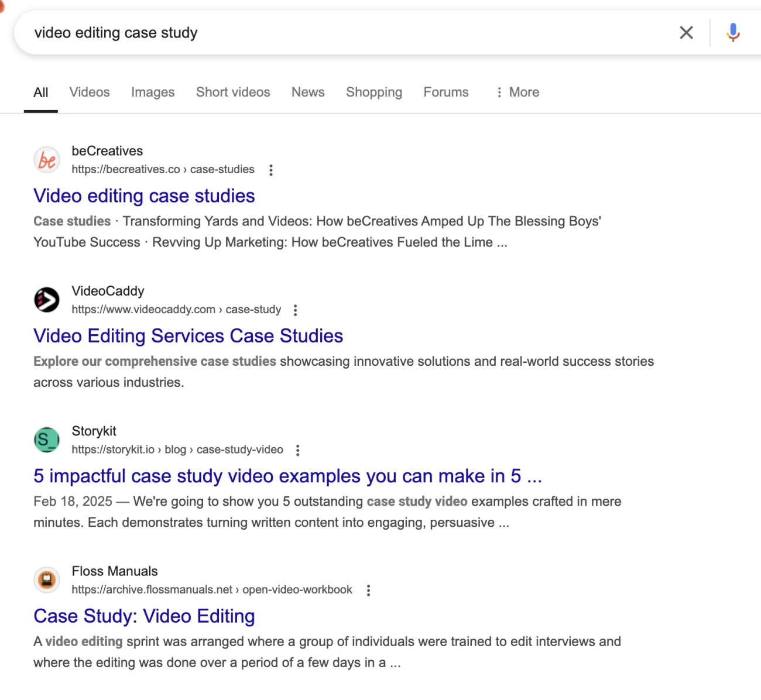This screenshot has height=700, width=761.
Task: Go to the Short videos tab
Action: pos(233,92)
